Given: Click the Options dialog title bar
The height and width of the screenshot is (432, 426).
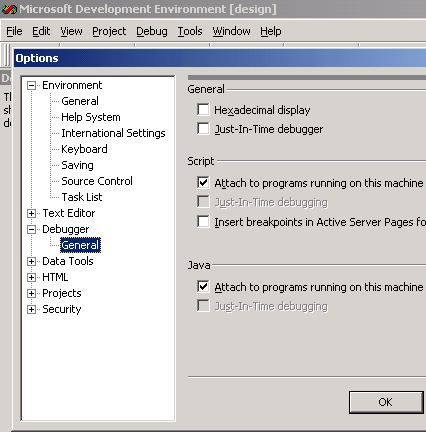Looking at the screenshot, I should click(220, 58).
